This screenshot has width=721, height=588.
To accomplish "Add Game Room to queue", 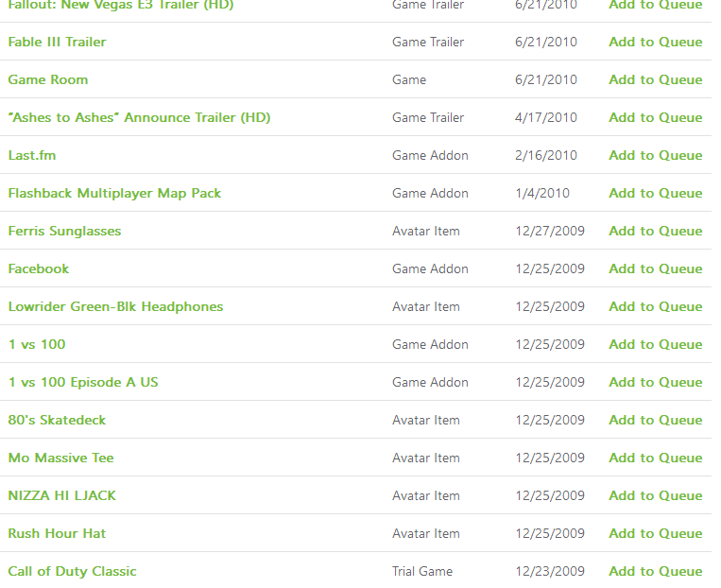I will [656, 79].
